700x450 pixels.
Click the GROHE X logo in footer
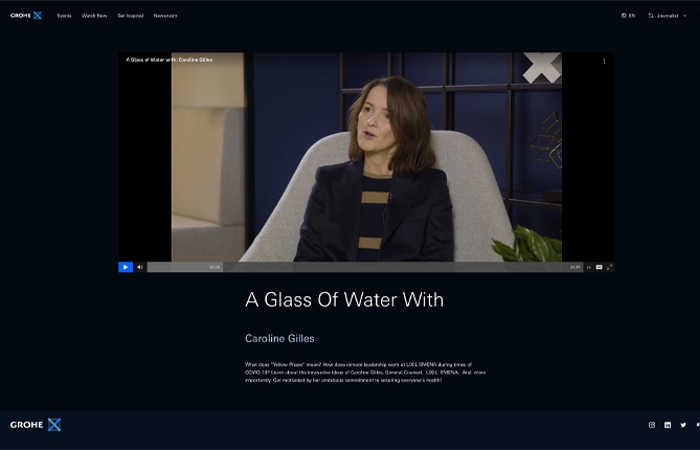tap(35, 425)
